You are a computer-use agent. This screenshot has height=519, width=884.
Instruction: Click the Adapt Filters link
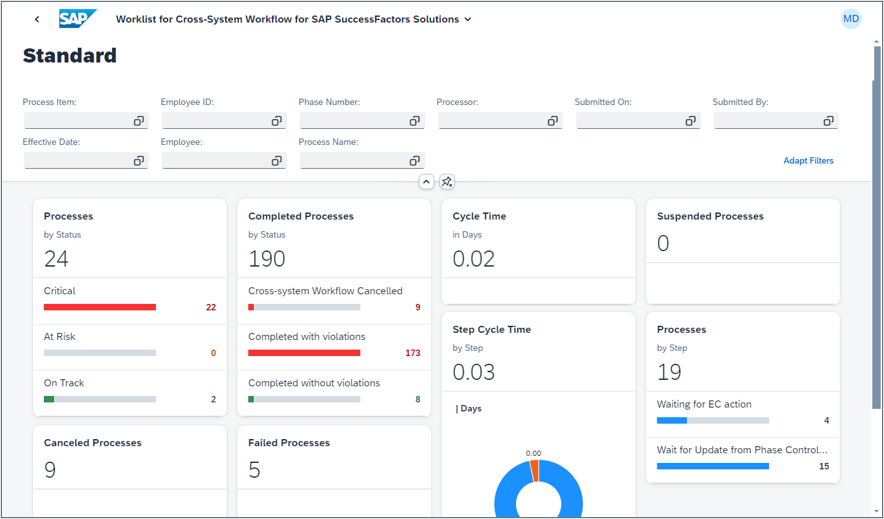[x=808, y=161]
